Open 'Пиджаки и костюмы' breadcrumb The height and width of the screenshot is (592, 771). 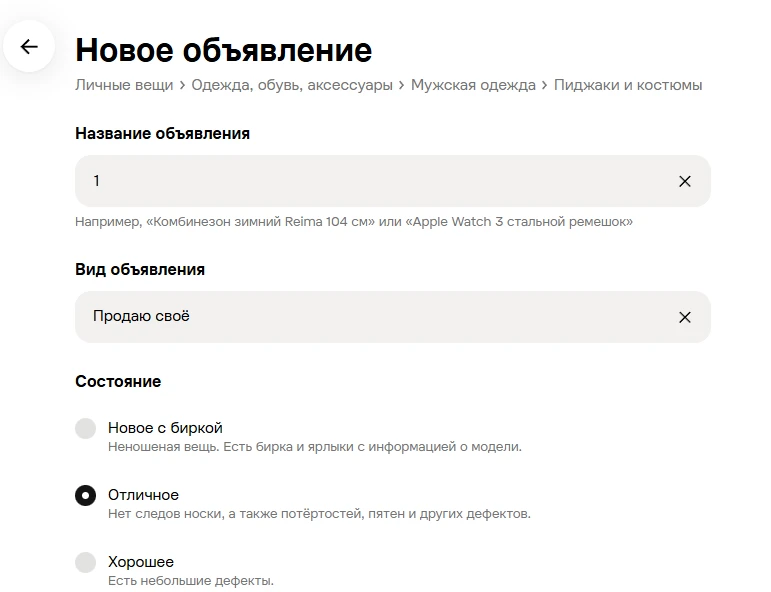(628, 85)
